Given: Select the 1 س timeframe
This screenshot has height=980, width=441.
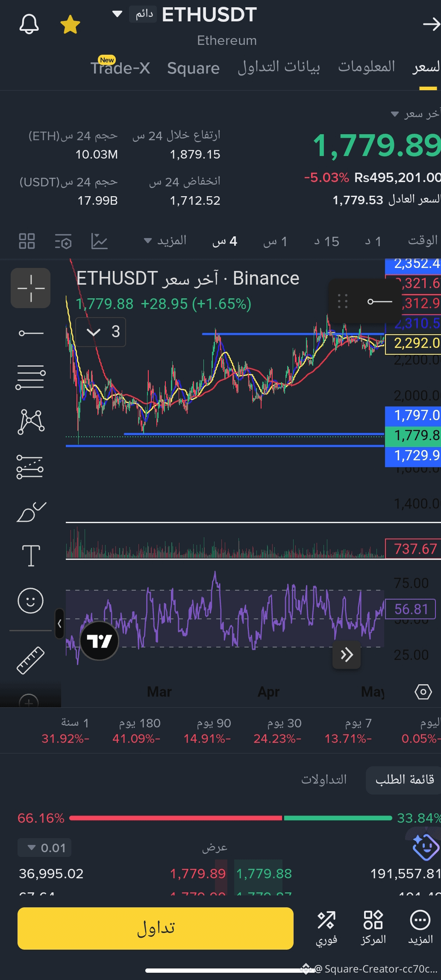Looking at the screenshot, I should pyautogui.click(x=275, y=242).
